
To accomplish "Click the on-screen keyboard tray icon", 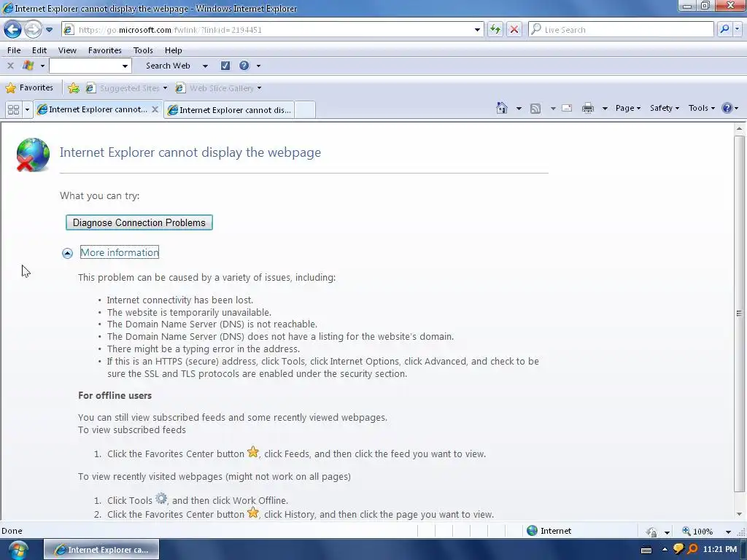I will [646, 550].
